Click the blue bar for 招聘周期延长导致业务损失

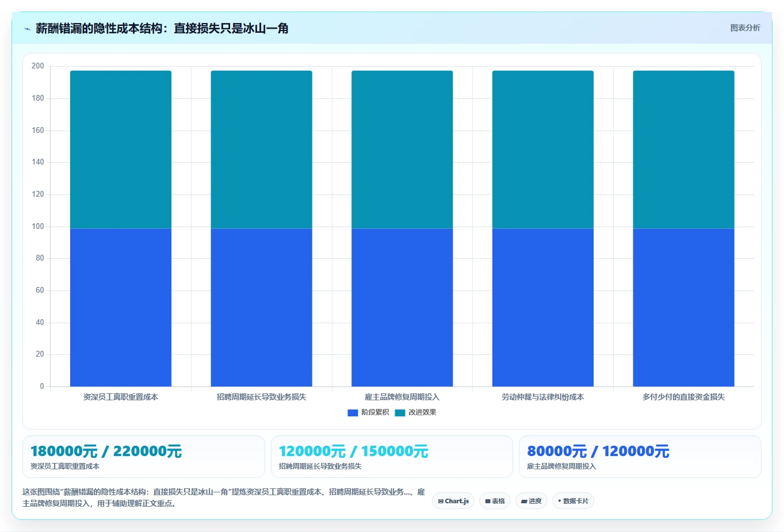262,308
